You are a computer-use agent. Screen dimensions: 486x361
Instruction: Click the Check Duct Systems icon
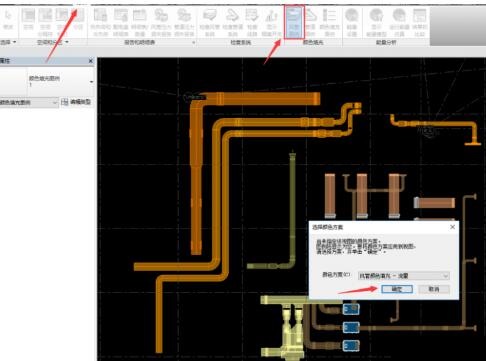point(210,22)
